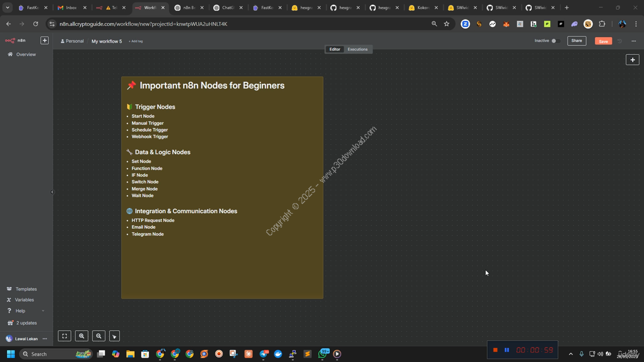Open the Windows Start menu
The height and width of the screenshot is (362, 644).
click(x=11, y=354)
